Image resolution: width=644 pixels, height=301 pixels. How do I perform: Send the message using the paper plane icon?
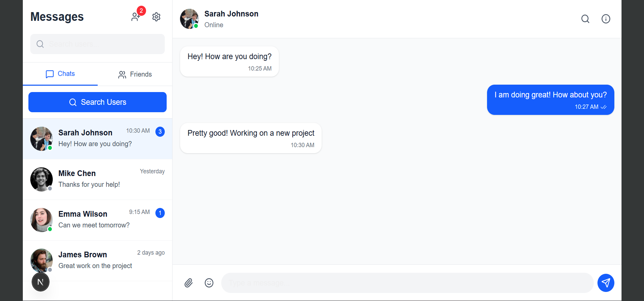coord(606,283)
